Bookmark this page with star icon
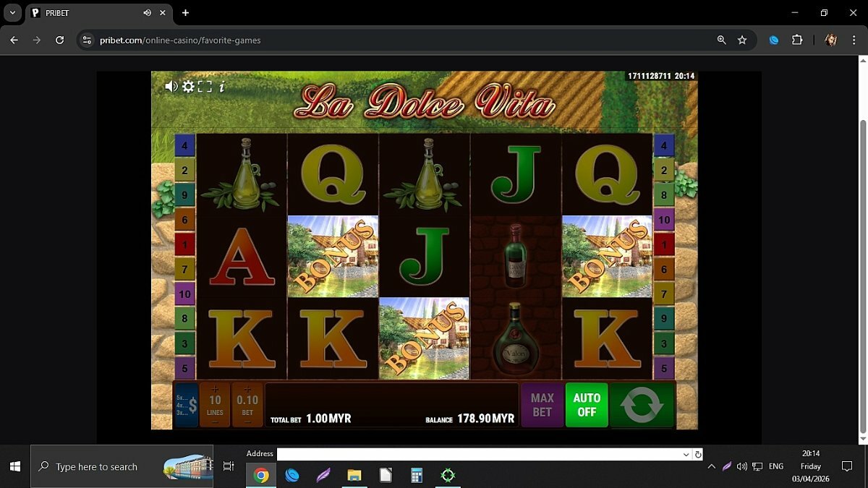868x488 pixels. [742, 40]
